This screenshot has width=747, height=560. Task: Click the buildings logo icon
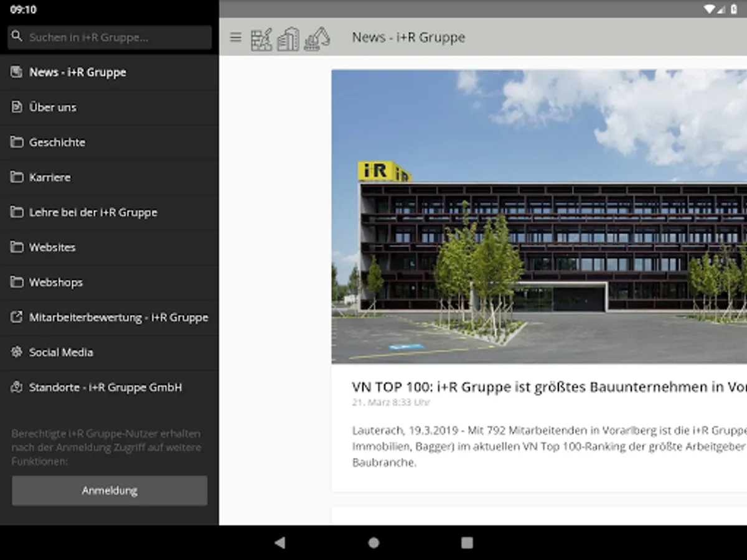[288, 39]
